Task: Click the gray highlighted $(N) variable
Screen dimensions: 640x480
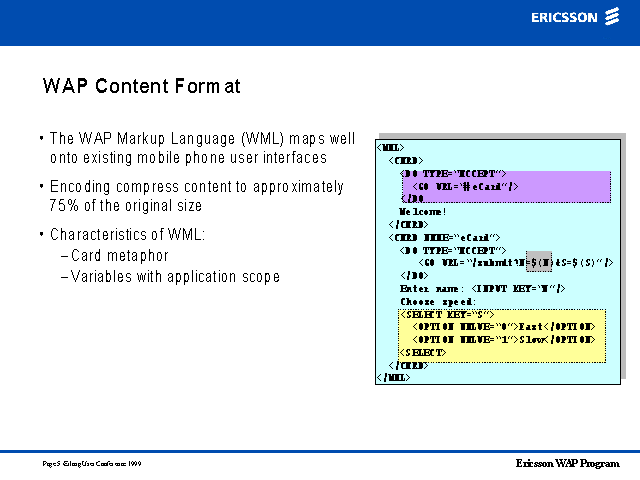Action: 539,262
